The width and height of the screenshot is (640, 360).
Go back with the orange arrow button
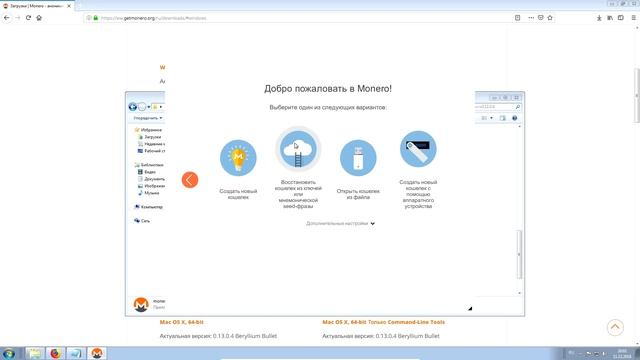[x=190, y=180]
